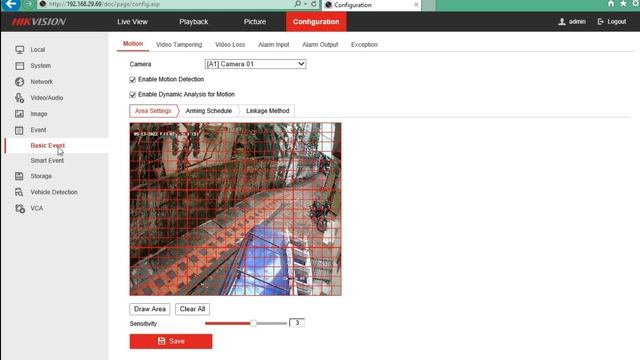Select the Area Settings sub-tab
The image size is (640, 360).
(x=153, y=111)
